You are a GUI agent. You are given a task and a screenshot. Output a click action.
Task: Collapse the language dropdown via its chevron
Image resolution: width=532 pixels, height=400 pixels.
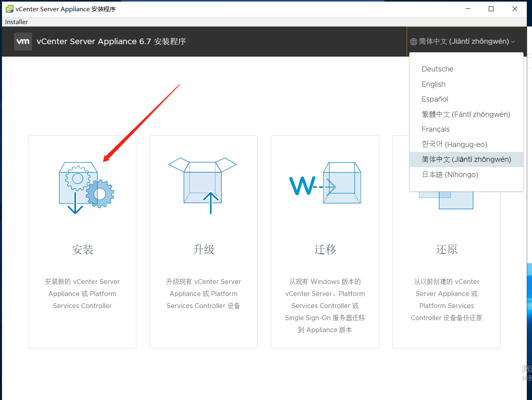[x=514, y=41]
